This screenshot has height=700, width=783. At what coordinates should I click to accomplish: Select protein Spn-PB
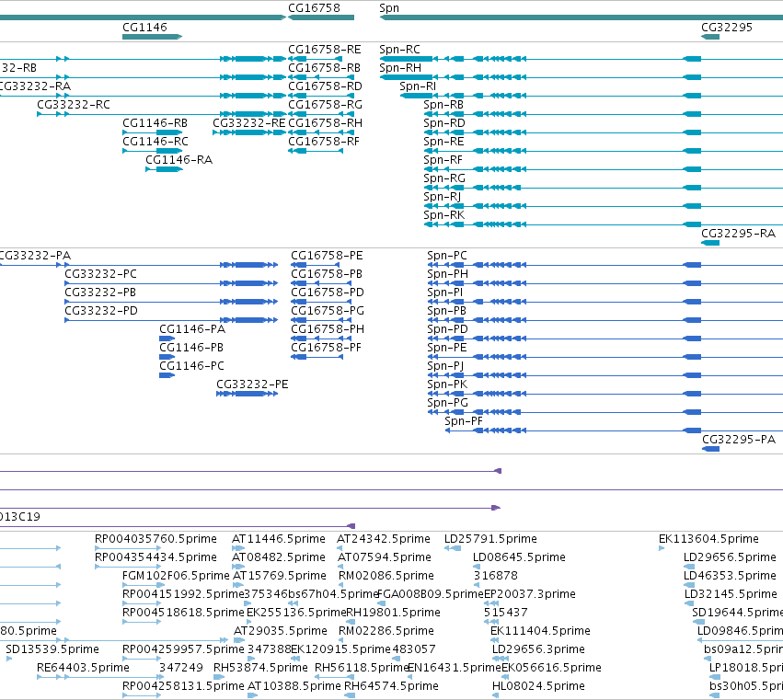[446, 311]
